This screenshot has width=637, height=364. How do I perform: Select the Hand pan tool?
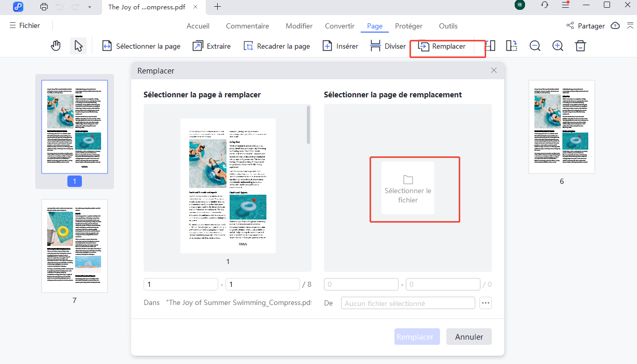click(x=56, y=46)
